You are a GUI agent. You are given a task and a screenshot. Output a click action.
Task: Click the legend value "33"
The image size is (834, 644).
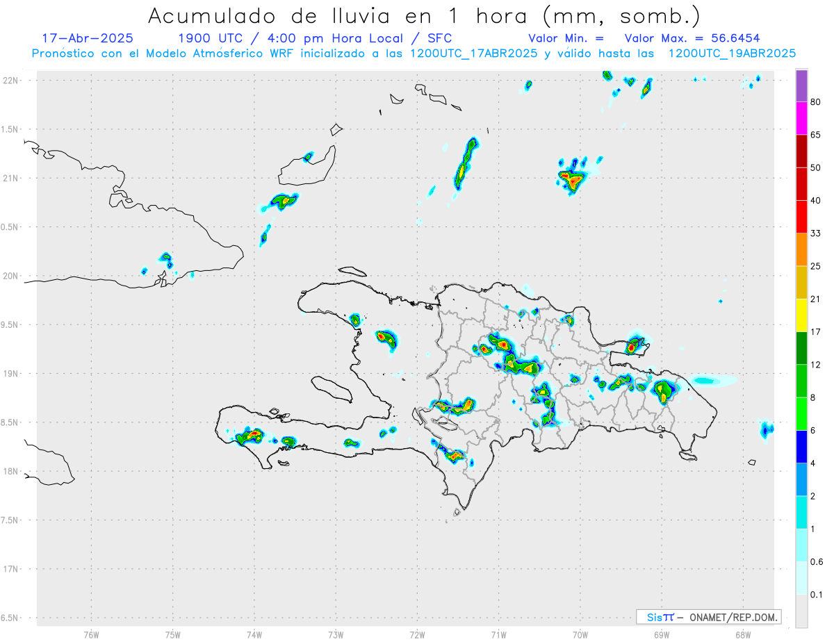(816, 233)
